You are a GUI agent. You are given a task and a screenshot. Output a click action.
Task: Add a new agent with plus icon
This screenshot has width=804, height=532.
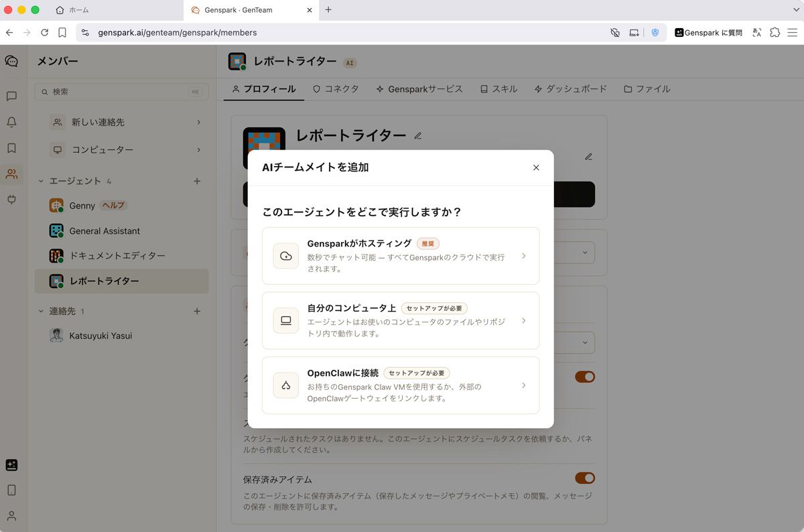pos(197,181)
